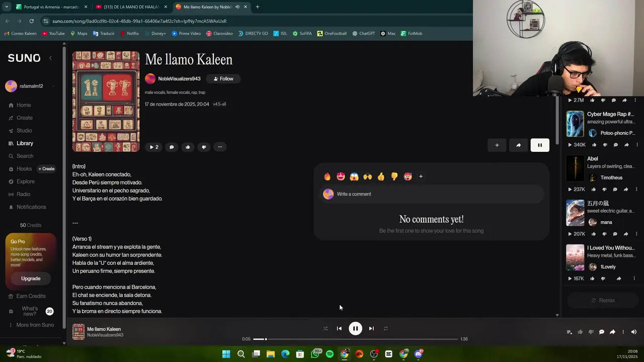Collapse the Suno sidebar with chevron
644x362 pixels.
(50, 58)
